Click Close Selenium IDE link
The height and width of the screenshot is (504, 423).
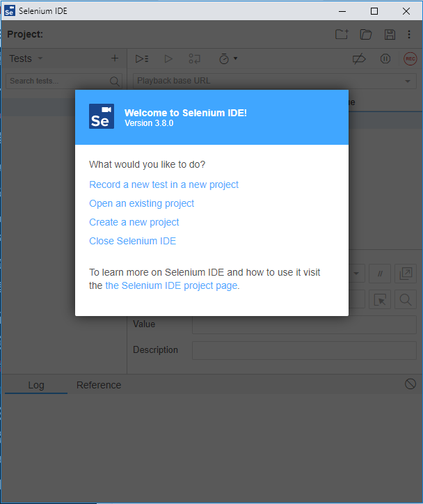133,241
